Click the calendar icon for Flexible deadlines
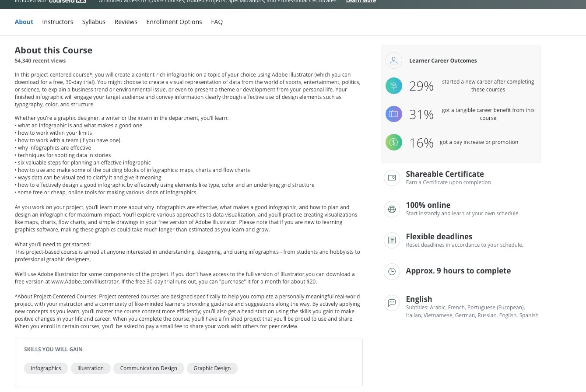 point(392,240)
